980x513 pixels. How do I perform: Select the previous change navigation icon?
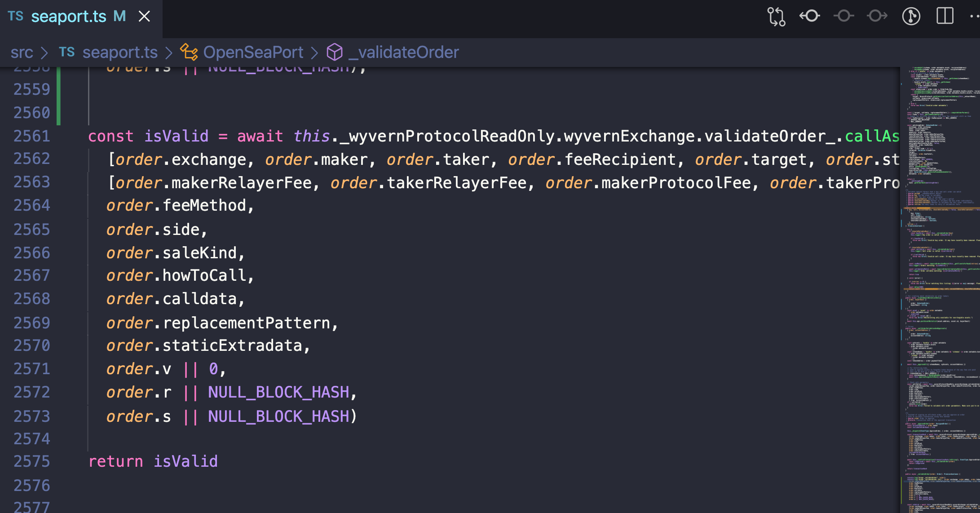click(x=809, y=16)
